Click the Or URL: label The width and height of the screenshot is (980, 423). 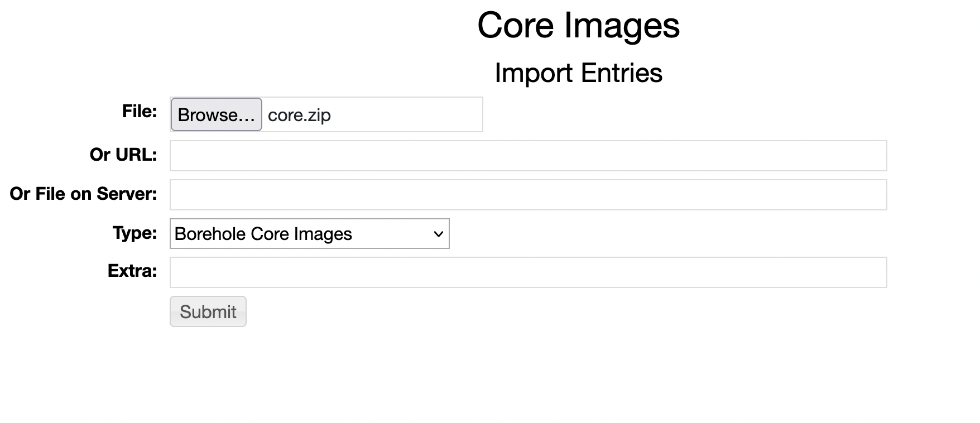(x=123, y=155)
